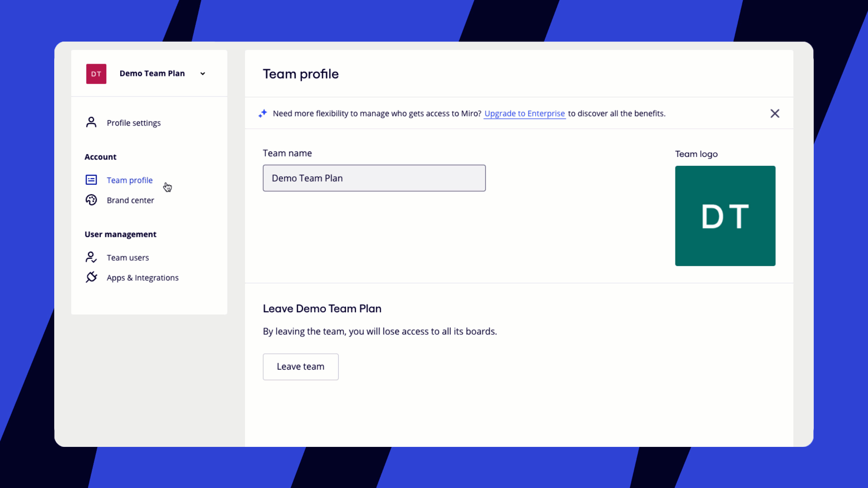Dismiss the Enterprise upgrade banner
868x488 pixels.
pos(774,113)
